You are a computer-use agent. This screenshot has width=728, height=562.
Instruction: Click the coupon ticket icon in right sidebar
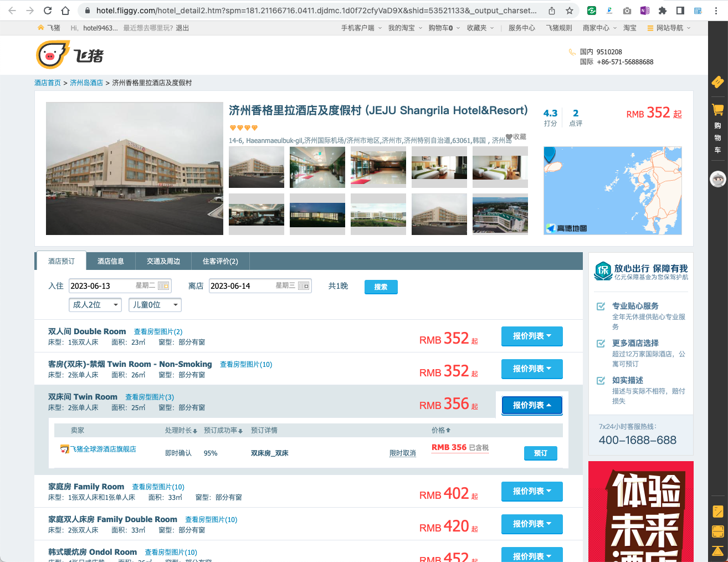pos(717,82)
